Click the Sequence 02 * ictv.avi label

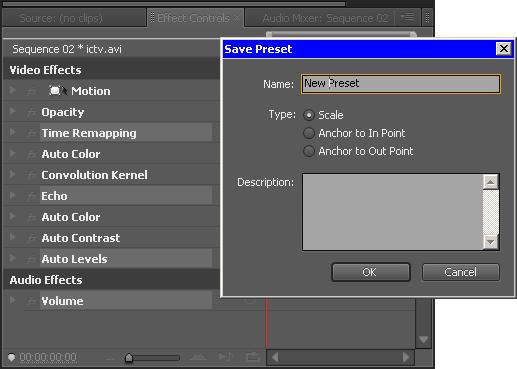(67, 49)
